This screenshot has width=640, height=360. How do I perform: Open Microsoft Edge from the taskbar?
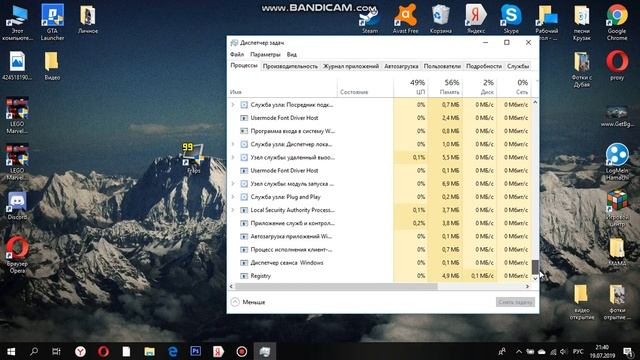click(x=173, y=351)
